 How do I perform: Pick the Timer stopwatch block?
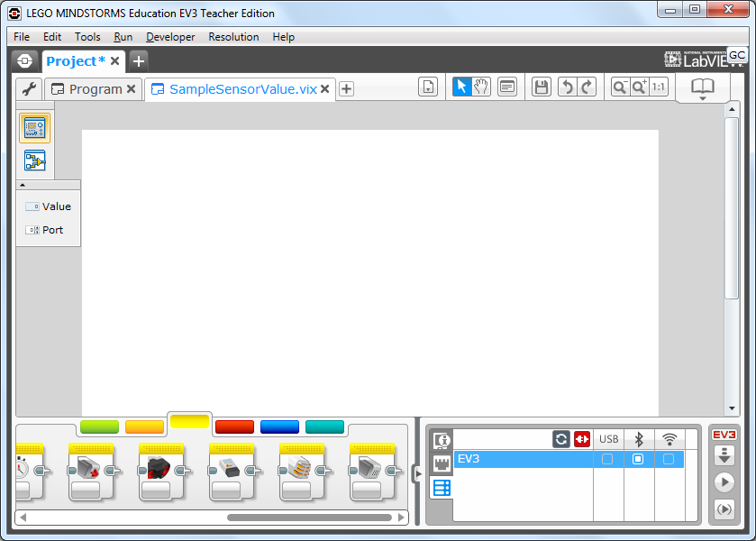coord(30,472)
